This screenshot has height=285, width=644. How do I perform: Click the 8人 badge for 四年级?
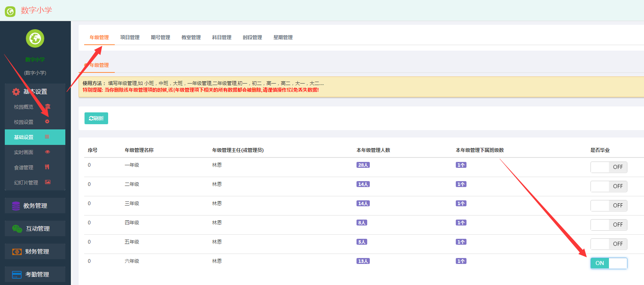(362, 223)
